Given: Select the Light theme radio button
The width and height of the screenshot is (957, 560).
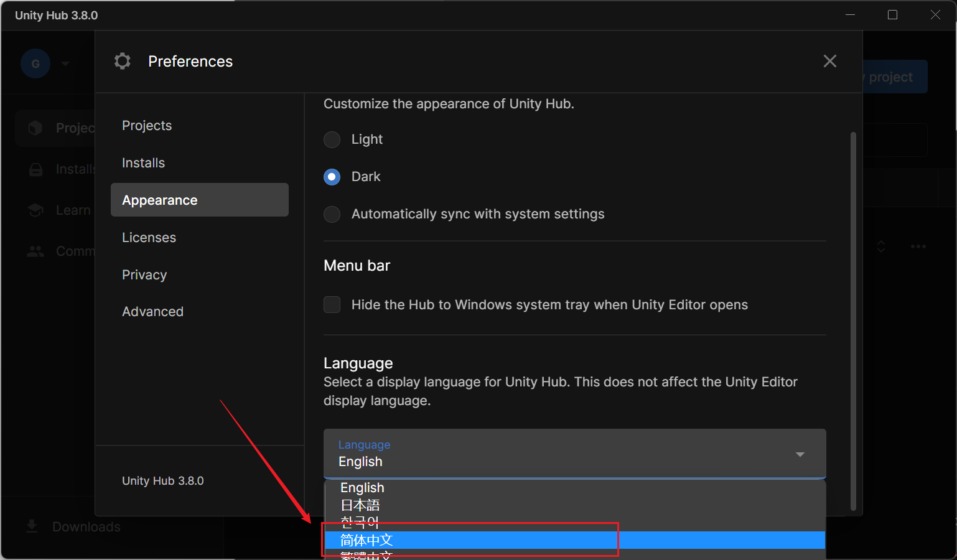Looking at the screenshot, I should [x=332, y=139].
